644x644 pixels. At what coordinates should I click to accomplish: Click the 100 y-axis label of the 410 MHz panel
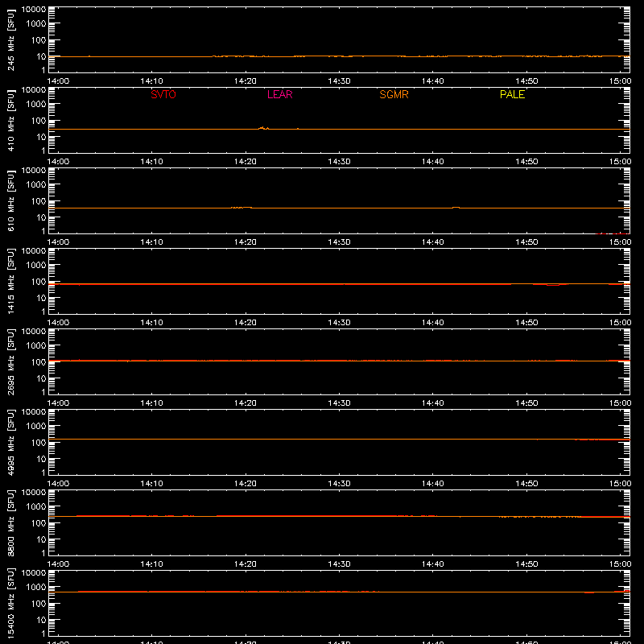pyautogui.click(x=39, y=121)
